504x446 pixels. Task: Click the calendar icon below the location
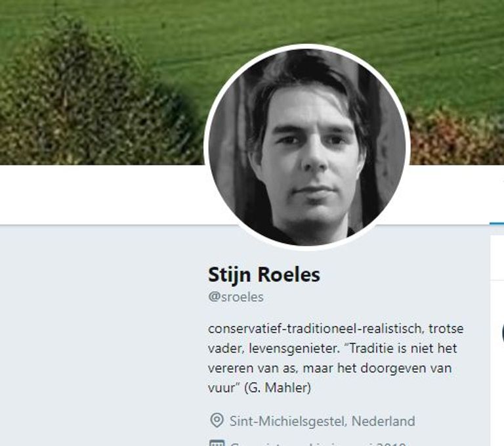click(x=216, y=443)
